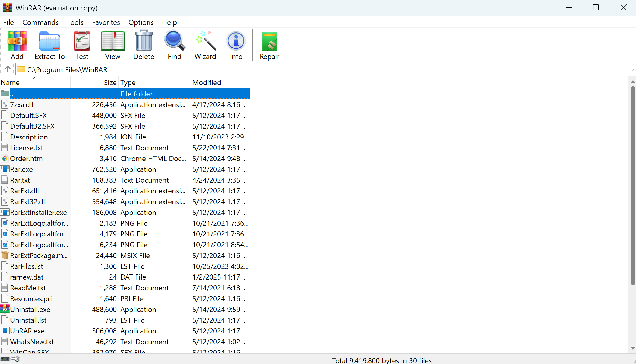Click the Delete trash can toolbar icon
The image size is (636, 364).
144,40
